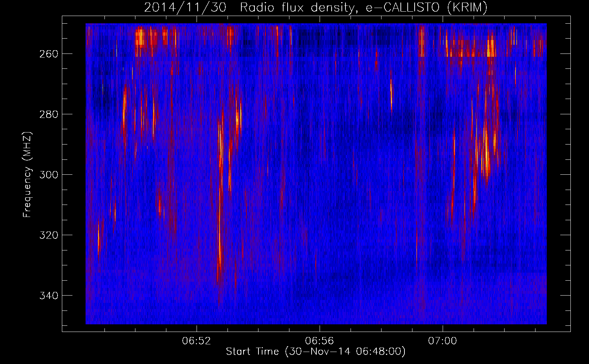
Task: Click the 'Frequency (MHZ)' axis label
Action: click(27, 175)
